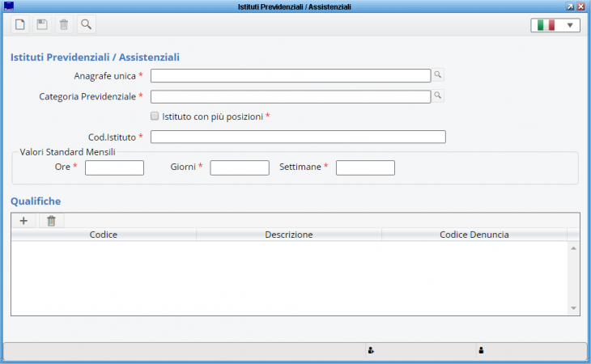Select the Ore input box
591x364 pixels.
[x=115, y=167]
